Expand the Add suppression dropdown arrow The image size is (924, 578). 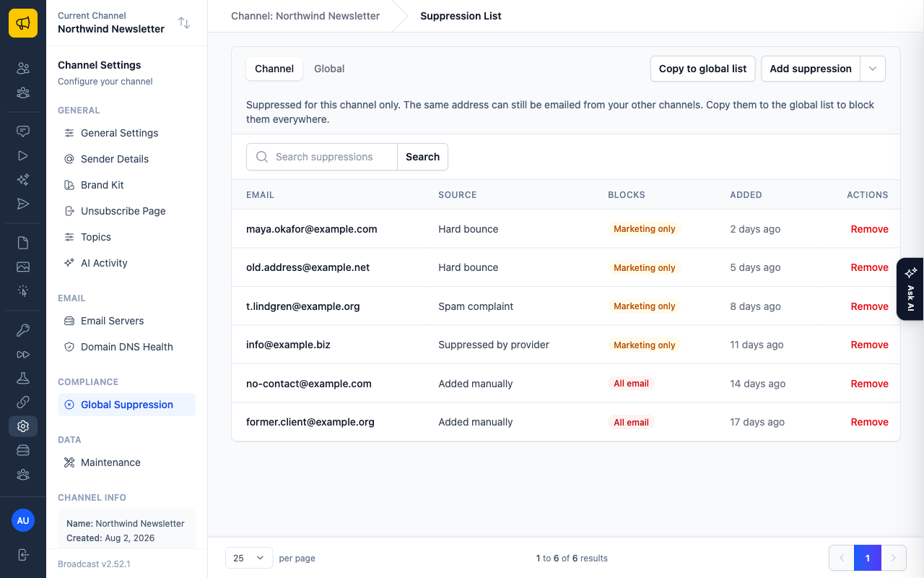[873, 69]
